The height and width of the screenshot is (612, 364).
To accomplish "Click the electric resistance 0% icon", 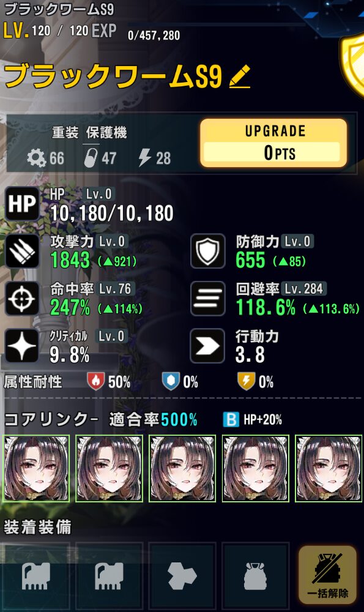I will click(246, 381).
